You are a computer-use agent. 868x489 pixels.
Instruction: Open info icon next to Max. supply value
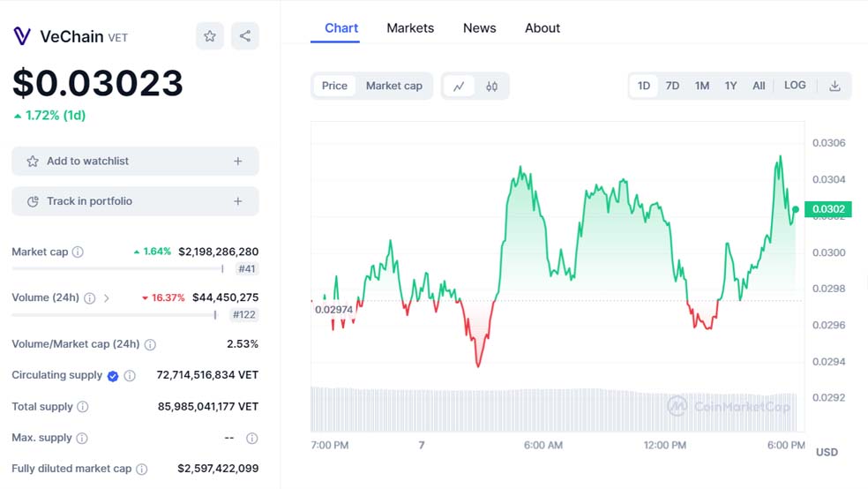251,438
